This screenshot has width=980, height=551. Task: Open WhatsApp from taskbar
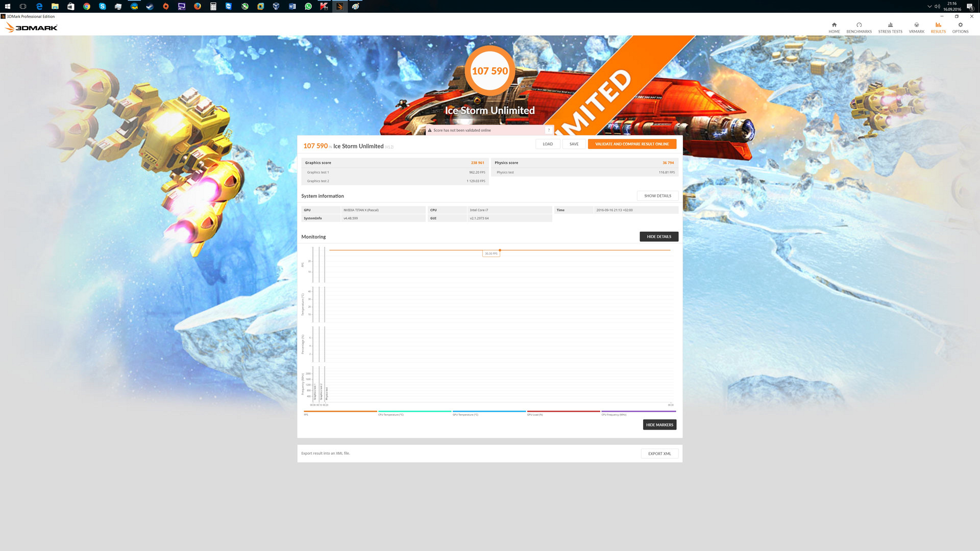308,6
